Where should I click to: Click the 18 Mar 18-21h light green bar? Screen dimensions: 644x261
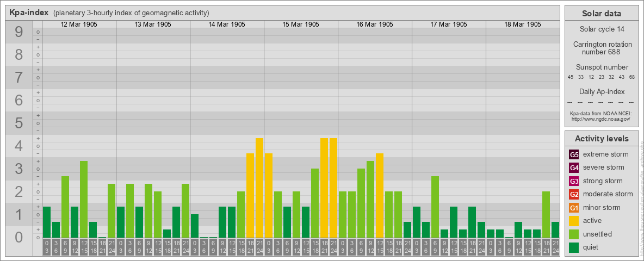[546, 215]
